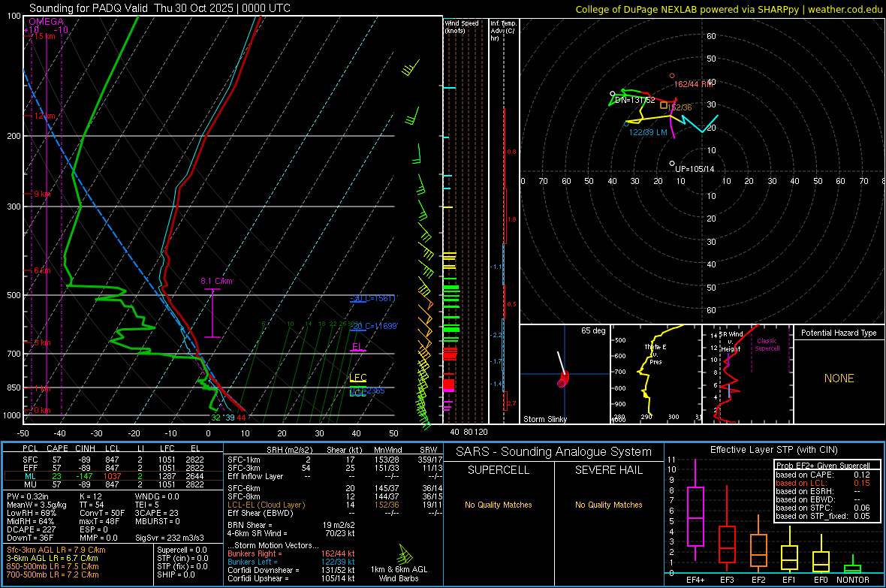Click the green surface dewpoint value 32
Image resolution: width=886 pixels, height=588 pixels.
(215, 418)
